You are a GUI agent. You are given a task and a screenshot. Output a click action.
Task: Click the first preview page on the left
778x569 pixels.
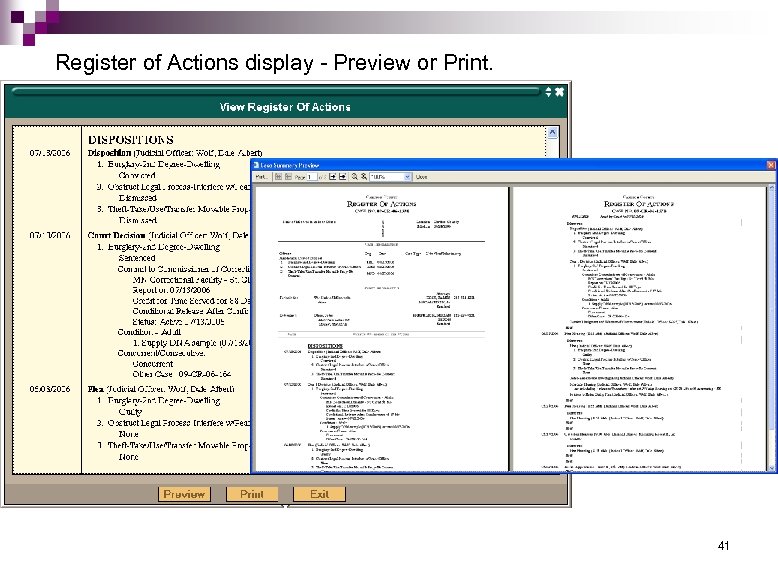[x=381, y=329]
